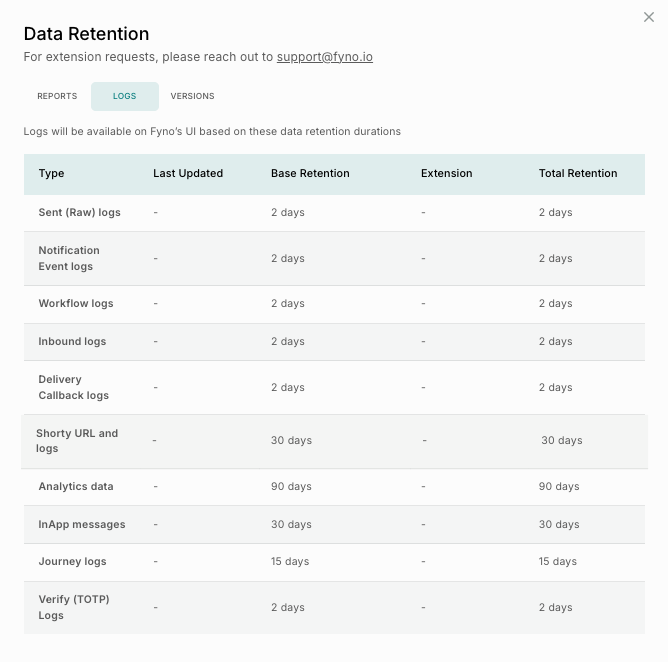This screenshot has width=668, height=662.
Task: Select the InApp messages row label
Action: click(x=82, y=524)
